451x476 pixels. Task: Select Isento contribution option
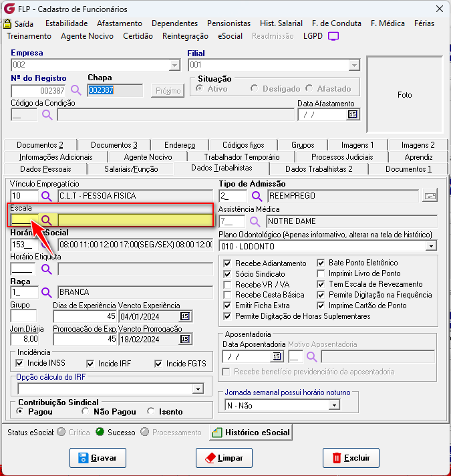click(150, 411)
